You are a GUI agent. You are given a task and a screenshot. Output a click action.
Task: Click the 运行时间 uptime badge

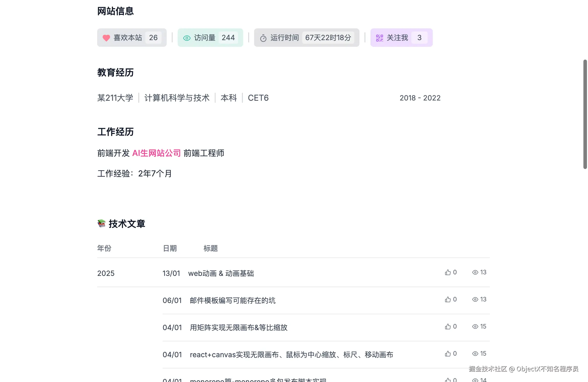tap(307, 38)
